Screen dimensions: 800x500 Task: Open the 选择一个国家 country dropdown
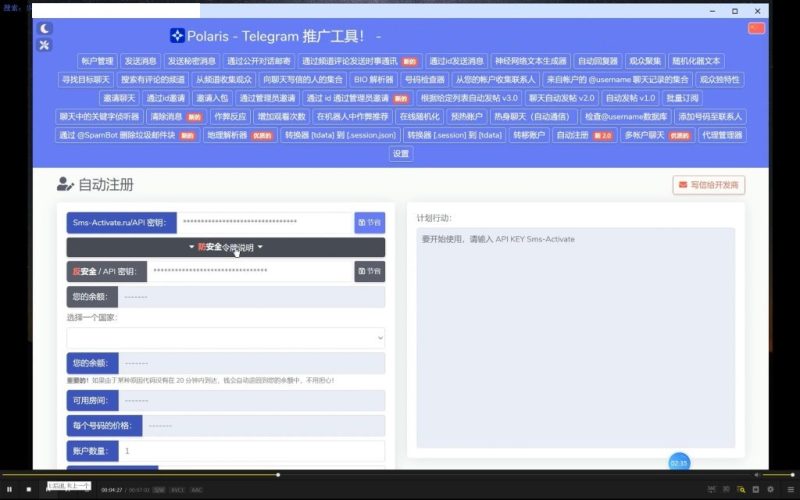[226, 338]
